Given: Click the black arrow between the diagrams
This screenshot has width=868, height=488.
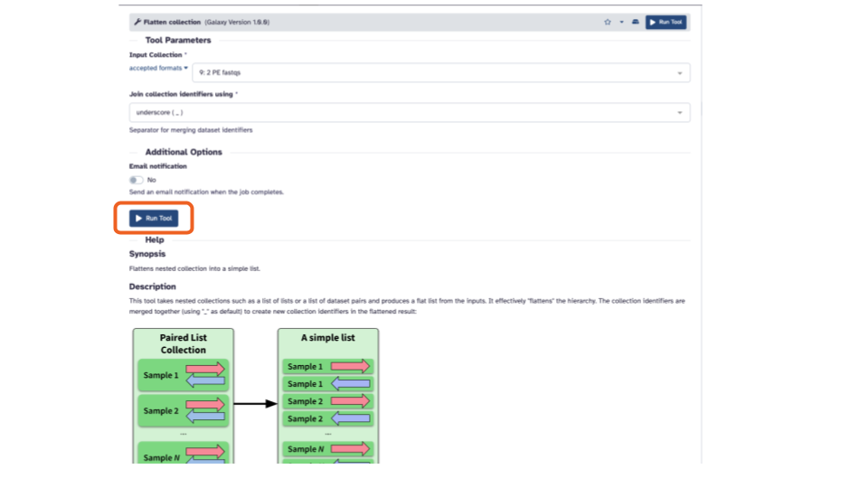Looking at the screenshot, I should pyautogui.click(x=255, y=404).
